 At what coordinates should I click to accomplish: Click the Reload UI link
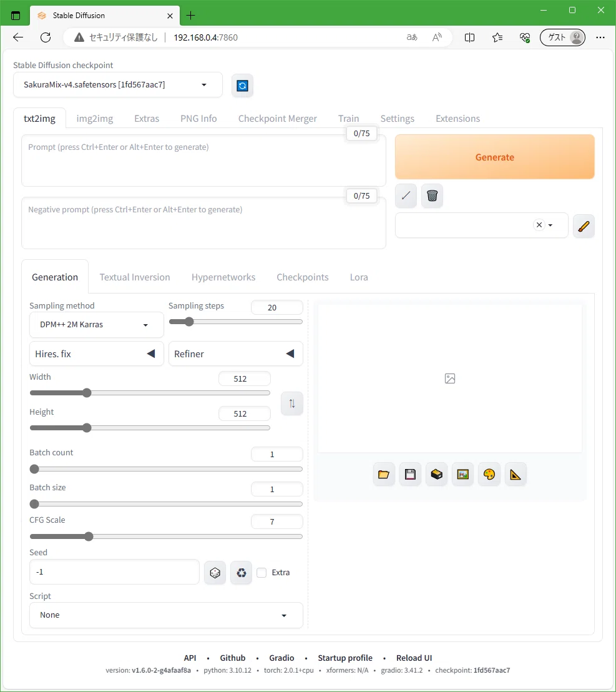tap(414, 658)
